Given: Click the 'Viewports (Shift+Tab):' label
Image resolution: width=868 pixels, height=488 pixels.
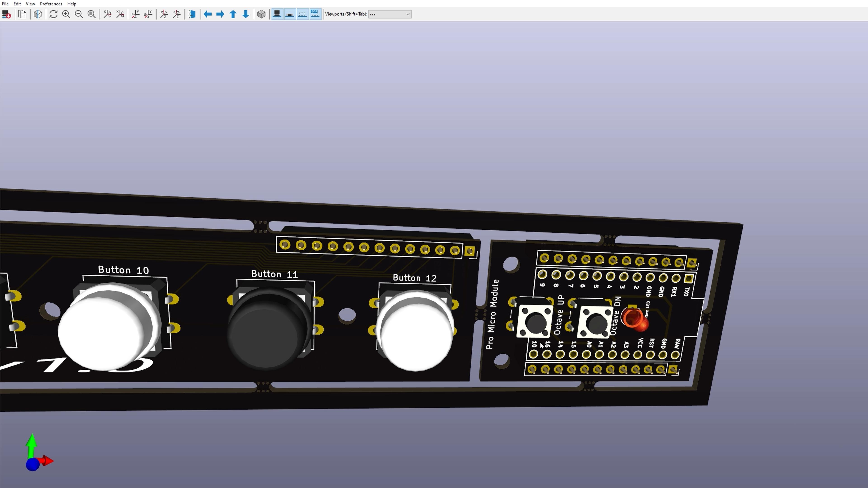Looking at the screenshot, I should [x=346, y=14].
